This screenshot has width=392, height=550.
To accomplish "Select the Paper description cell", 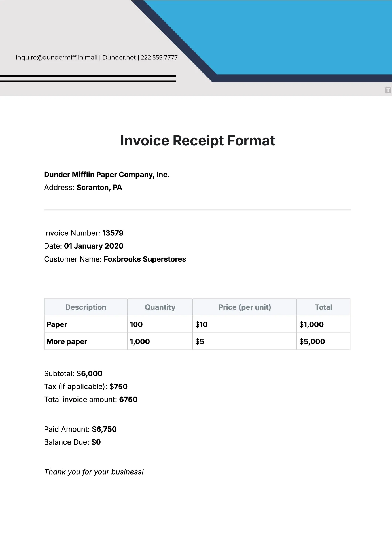I will coord(86,324).
